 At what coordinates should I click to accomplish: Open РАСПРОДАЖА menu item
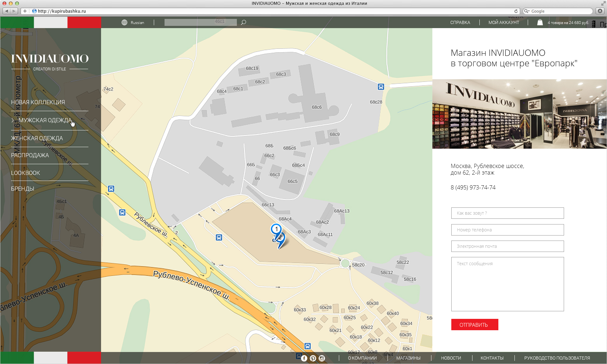(x=30, y=155)
